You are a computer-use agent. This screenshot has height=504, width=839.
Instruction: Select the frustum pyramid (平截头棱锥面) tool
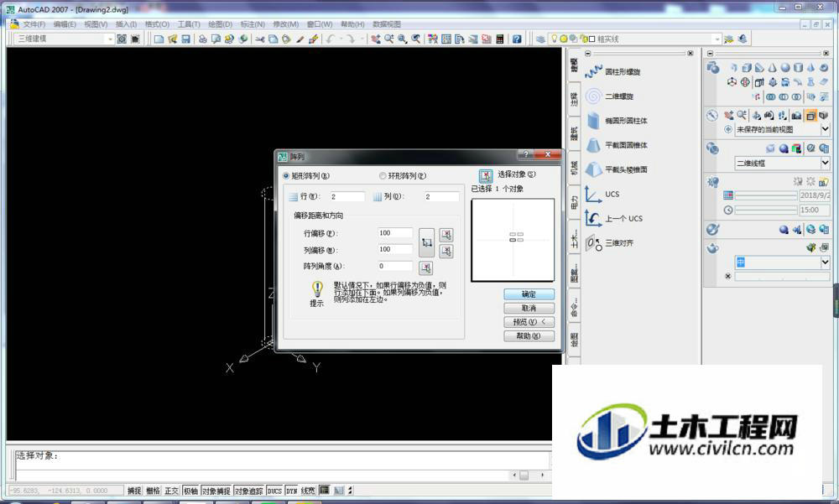617,169
